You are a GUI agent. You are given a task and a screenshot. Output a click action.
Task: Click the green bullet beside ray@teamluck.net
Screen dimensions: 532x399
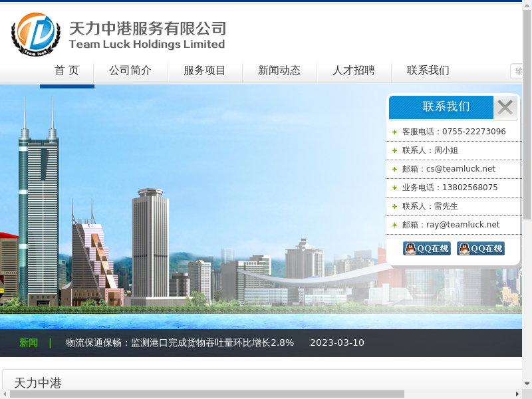[x=394, y=225]
